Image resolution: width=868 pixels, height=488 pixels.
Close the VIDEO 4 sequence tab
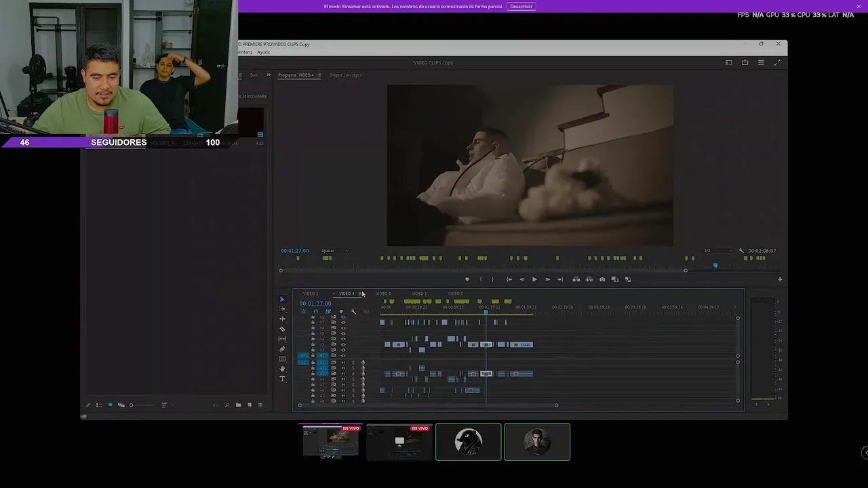(334, 293)
